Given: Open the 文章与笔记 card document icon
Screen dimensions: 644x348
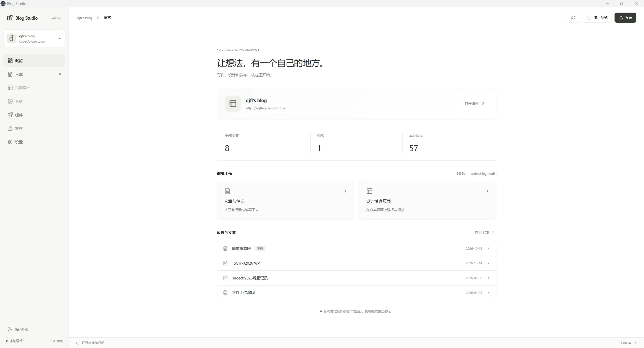Looking at the screenshot, I should [x=227, y=191].
